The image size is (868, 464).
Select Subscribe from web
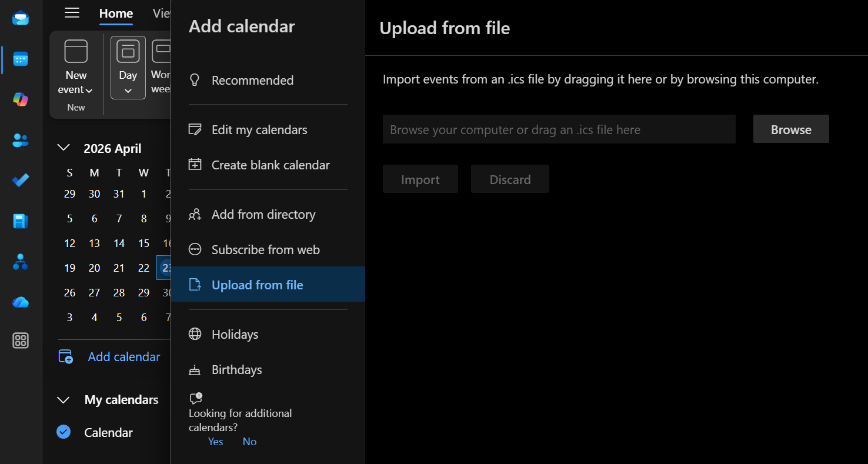point(268,250)
